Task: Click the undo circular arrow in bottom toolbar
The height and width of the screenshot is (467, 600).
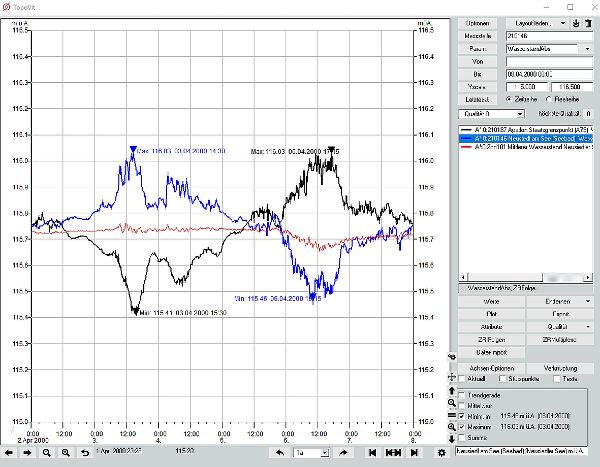Action: coord(85,453)
